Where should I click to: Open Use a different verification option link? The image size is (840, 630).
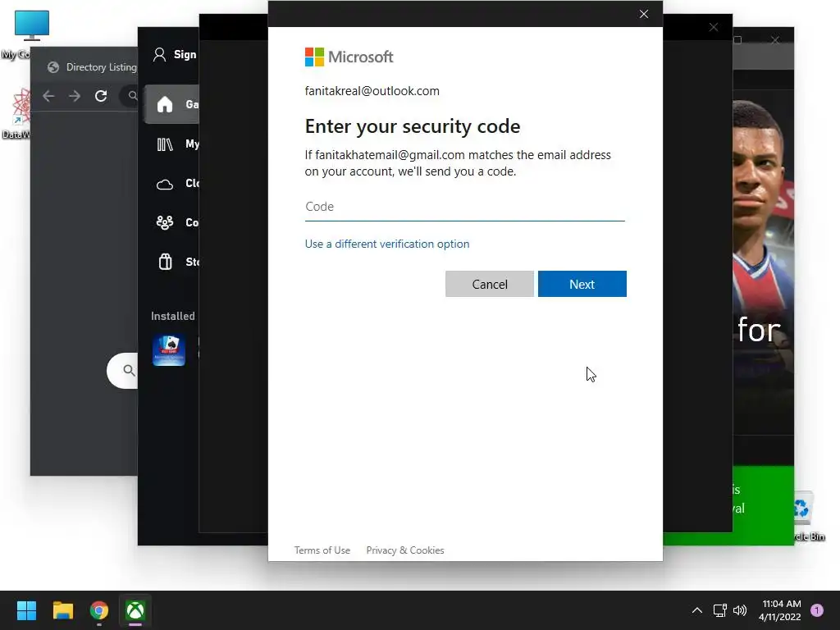387,244
